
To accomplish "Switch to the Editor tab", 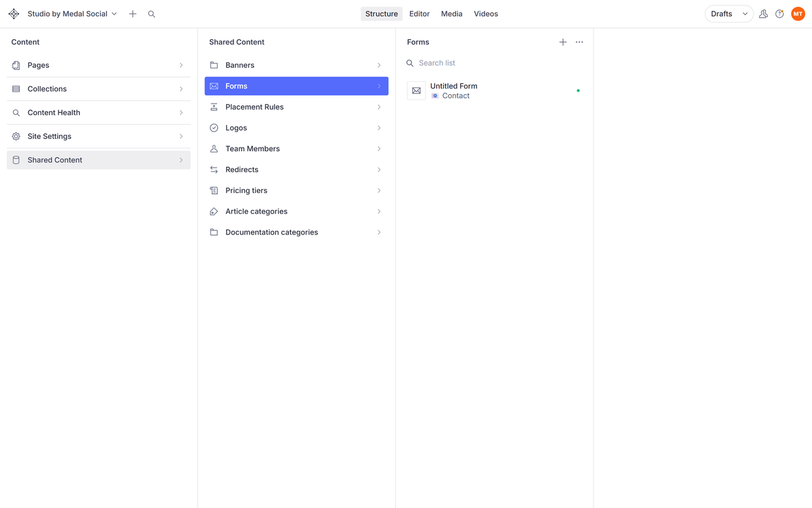I will (x=420, y=14).
